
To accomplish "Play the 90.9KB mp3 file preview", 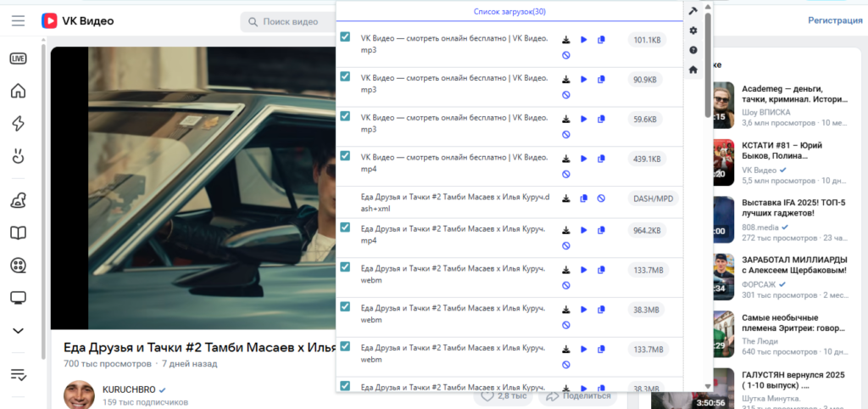I will pos(583,79).
